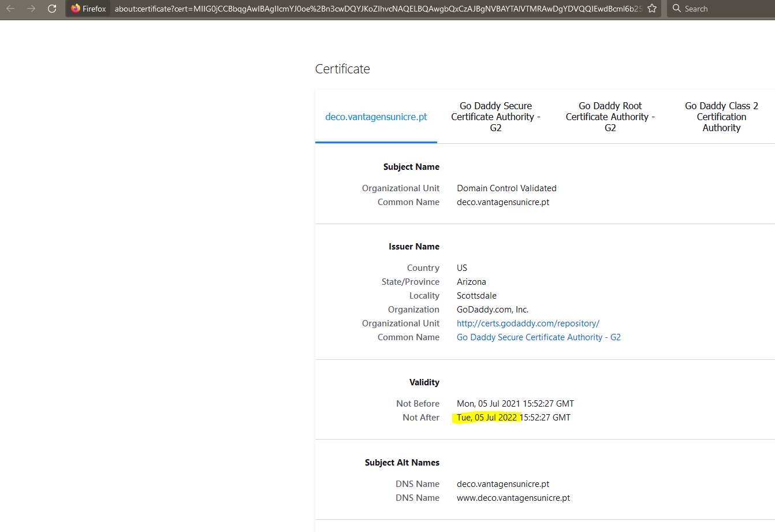775x532 pixels.
Task: Click the Not Before date value
Action: [515, 404]
